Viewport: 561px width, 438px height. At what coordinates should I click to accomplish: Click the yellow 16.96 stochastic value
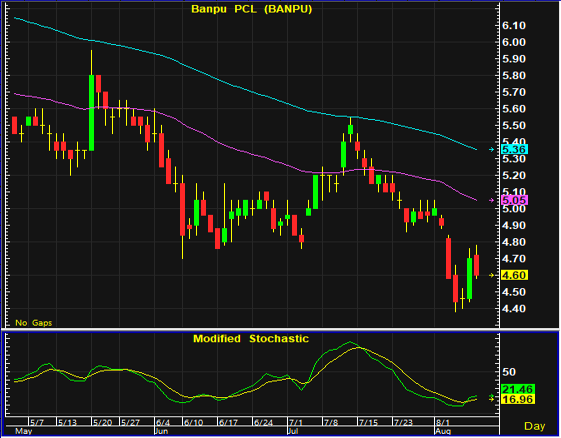point(518,399)
